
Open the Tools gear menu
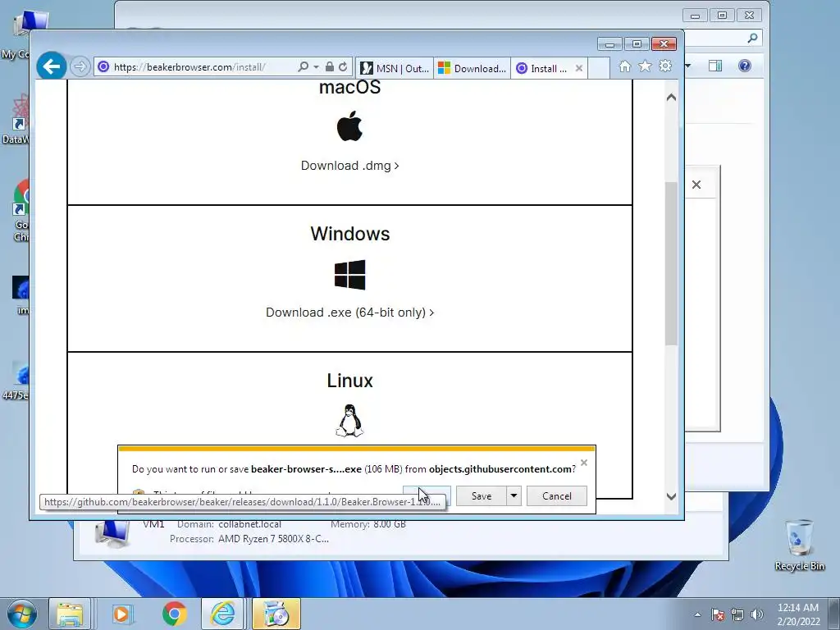(x=665, y=66)
